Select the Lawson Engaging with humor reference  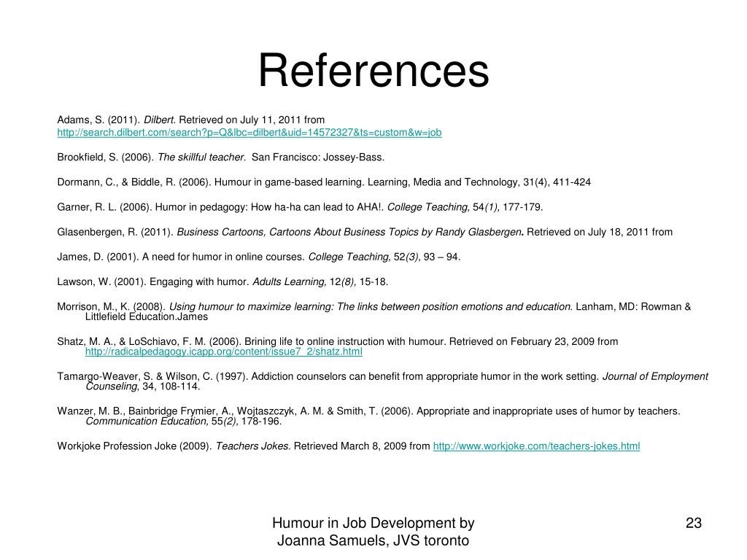(x=222, y=282)
